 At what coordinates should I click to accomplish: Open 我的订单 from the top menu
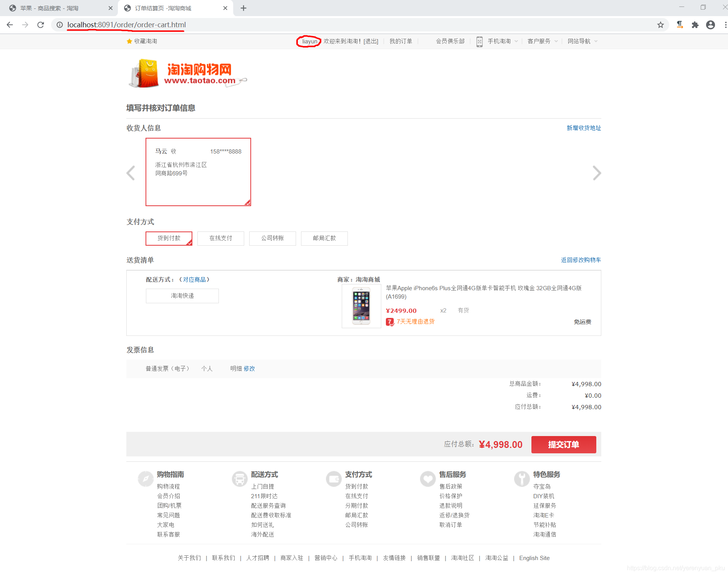click(400, 41)
